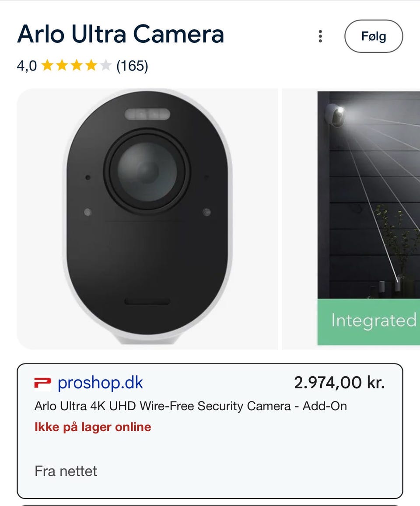The height and width of the screenshot is (506, 420).
Task: Click the 4,0 rating score
Action: click(27, 66)
